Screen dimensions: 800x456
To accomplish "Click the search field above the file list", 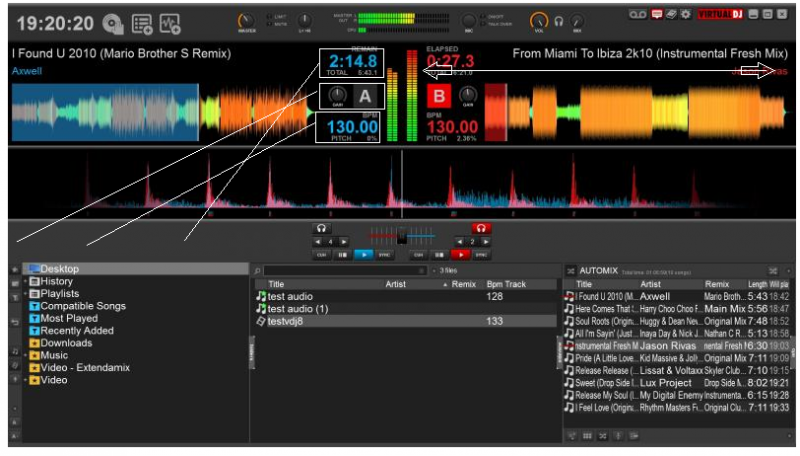I will (x=340, y=270).
